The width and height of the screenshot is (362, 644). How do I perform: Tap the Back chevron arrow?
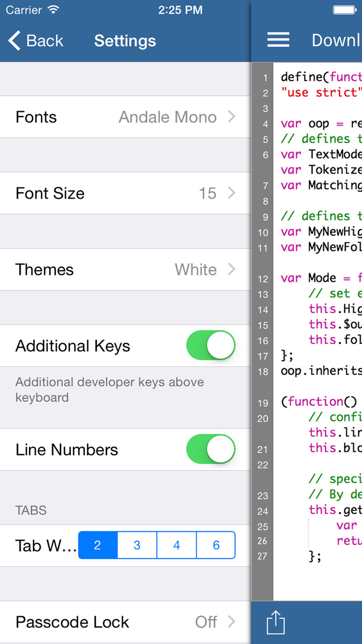point(14,41)
